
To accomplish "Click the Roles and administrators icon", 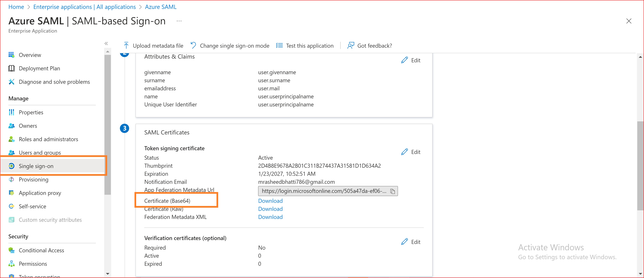I will (x=12, y=139).
